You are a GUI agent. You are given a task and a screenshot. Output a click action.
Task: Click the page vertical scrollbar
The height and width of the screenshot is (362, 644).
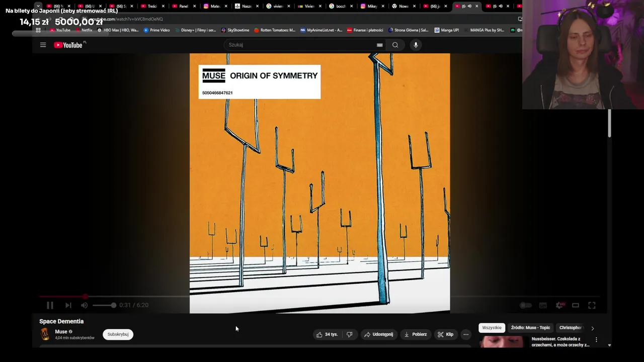[609, 123]
